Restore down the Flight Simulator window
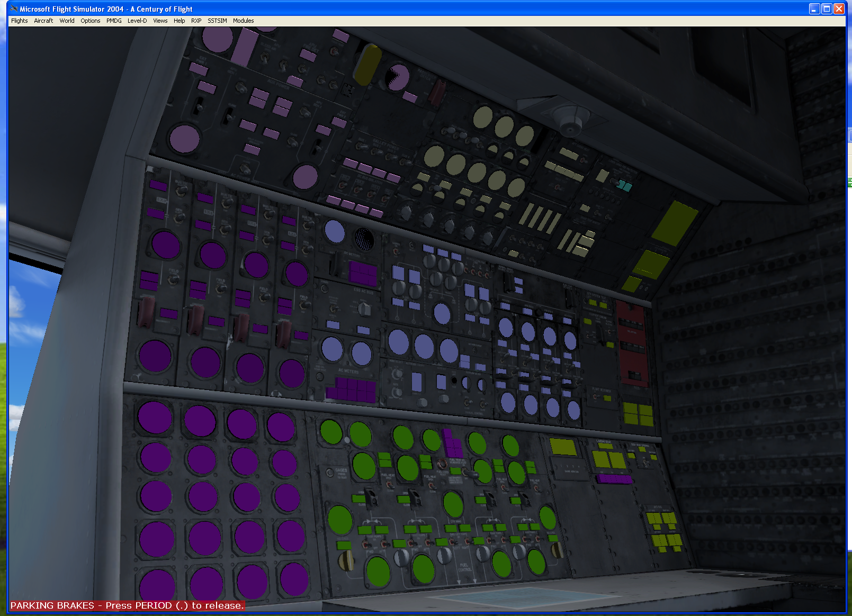Viewport: 852px width, 616px height. coord(827,8)
